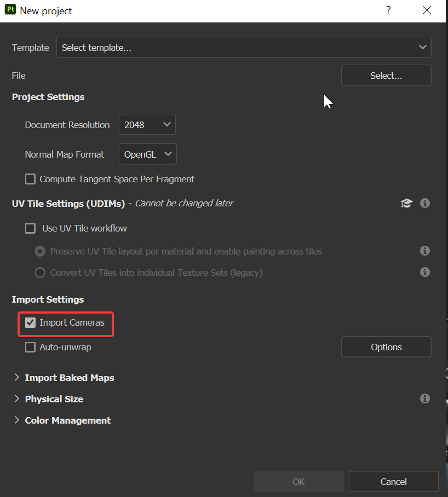This screenshot has width=448, height=497.
Task: Click the tutorial graduation cap icon for UV Tiles
Action: click(406, 203)
